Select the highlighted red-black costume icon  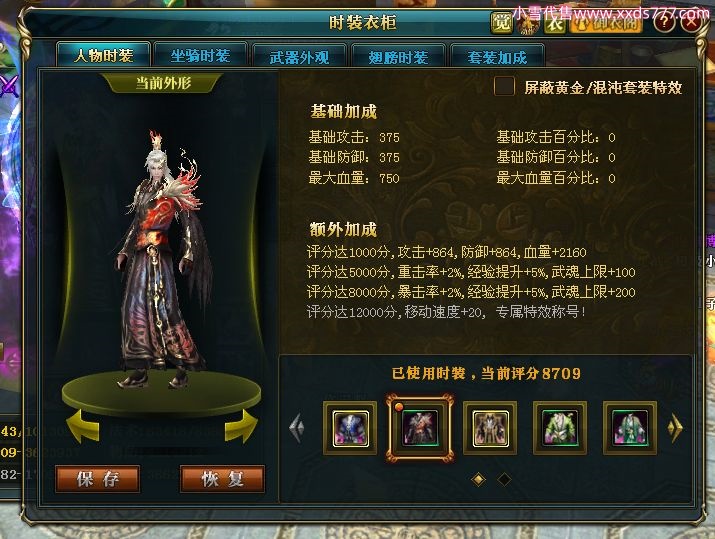pyautogui.click(x=420, y=428)
